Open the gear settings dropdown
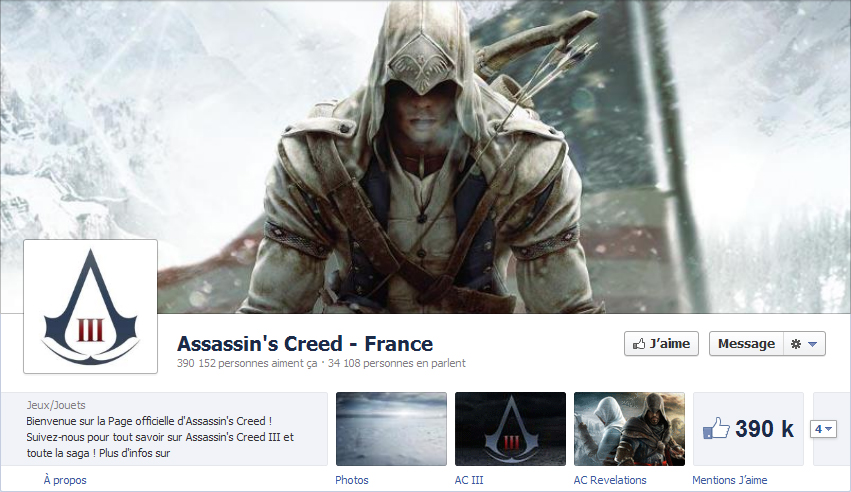Image resolution: width=851 pixels, height=492 pixels. [804, 344]
